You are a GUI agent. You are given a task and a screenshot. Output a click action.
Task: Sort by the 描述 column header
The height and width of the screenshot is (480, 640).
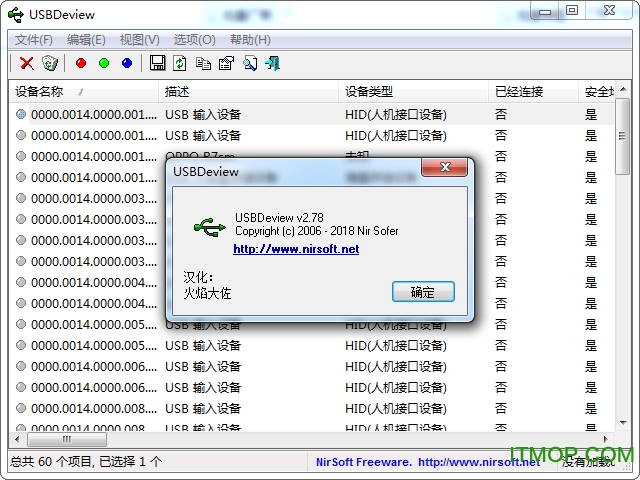248,91
